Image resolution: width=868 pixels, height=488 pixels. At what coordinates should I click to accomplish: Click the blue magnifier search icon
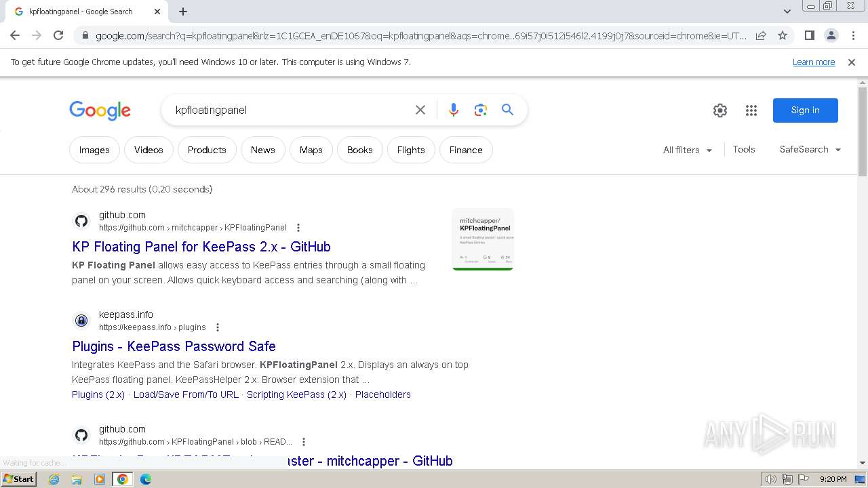click(x=508, y=110)
